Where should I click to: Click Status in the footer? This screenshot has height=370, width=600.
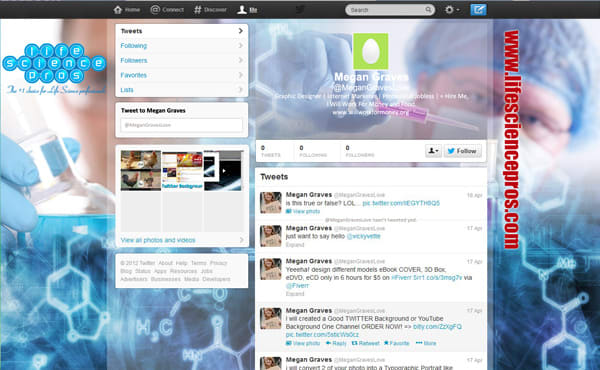tap(142, 271)
